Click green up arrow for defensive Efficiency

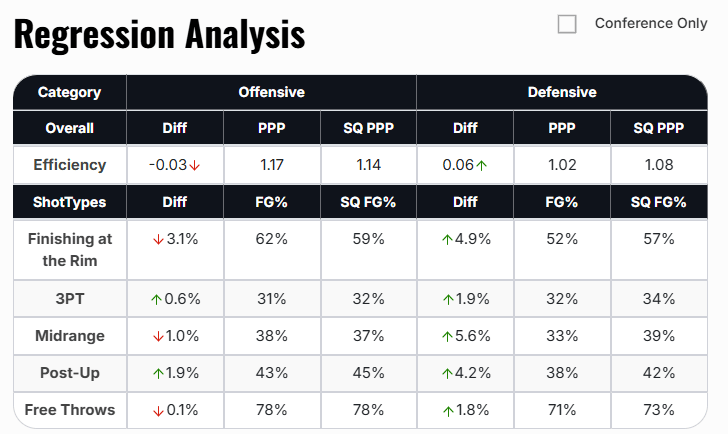481,166
